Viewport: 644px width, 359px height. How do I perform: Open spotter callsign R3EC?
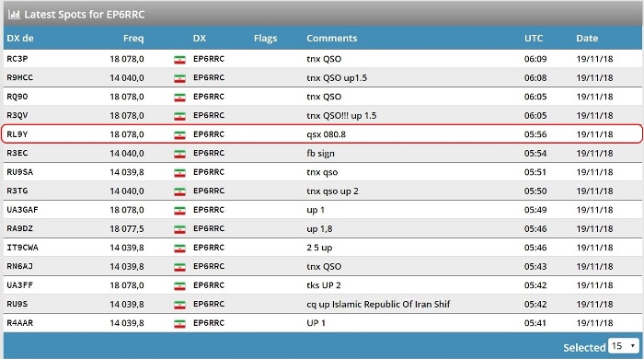click(17, 153)
